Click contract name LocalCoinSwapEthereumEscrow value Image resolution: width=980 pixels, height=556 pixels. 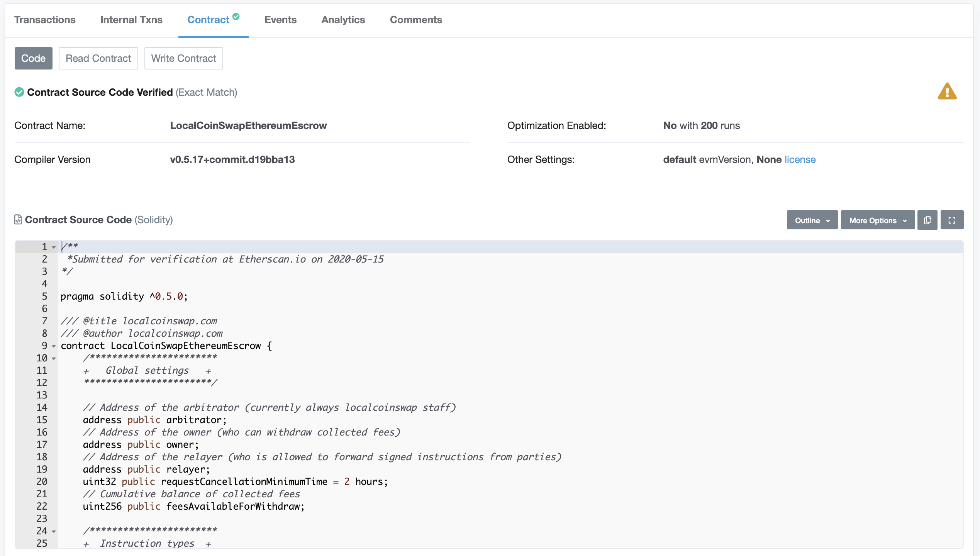[248, 125]
